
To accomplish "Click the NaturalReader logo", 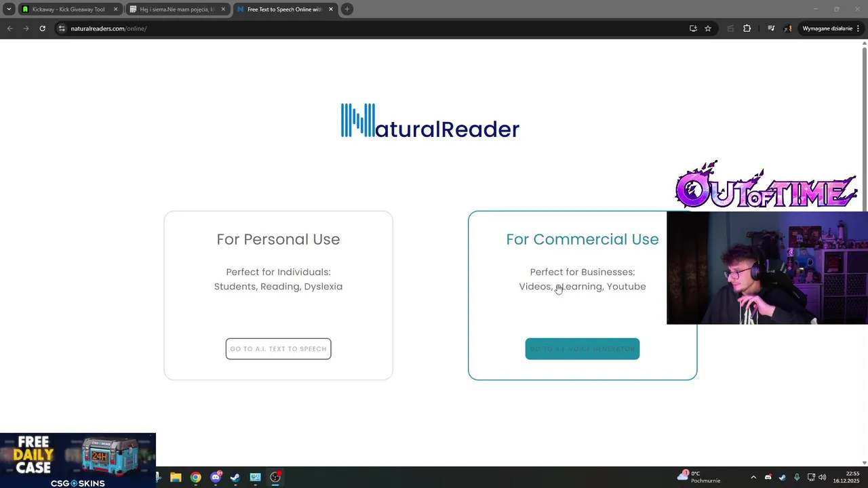I will [x=430, y=121].
